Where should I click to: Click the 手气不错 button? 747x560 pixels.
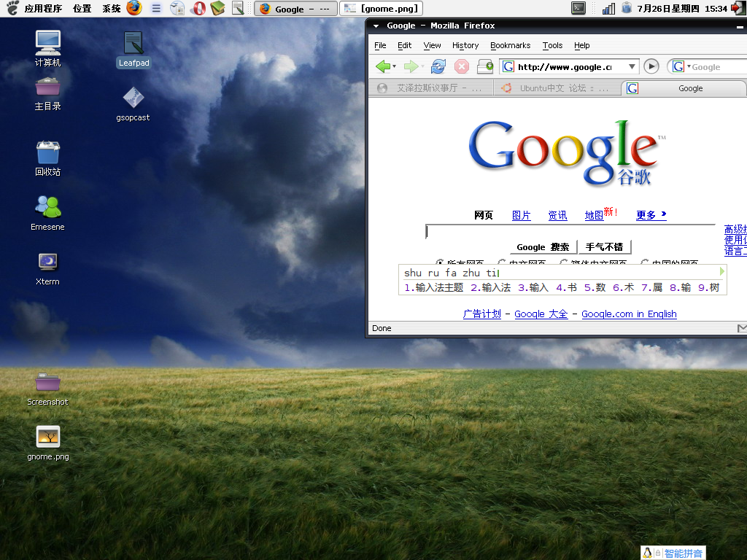tap(604, 247)
